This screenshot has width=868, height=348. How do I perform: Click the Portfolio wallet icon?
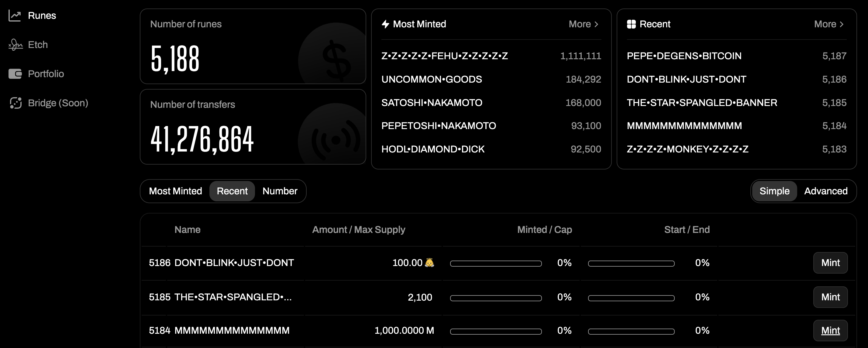click(15, 74)
